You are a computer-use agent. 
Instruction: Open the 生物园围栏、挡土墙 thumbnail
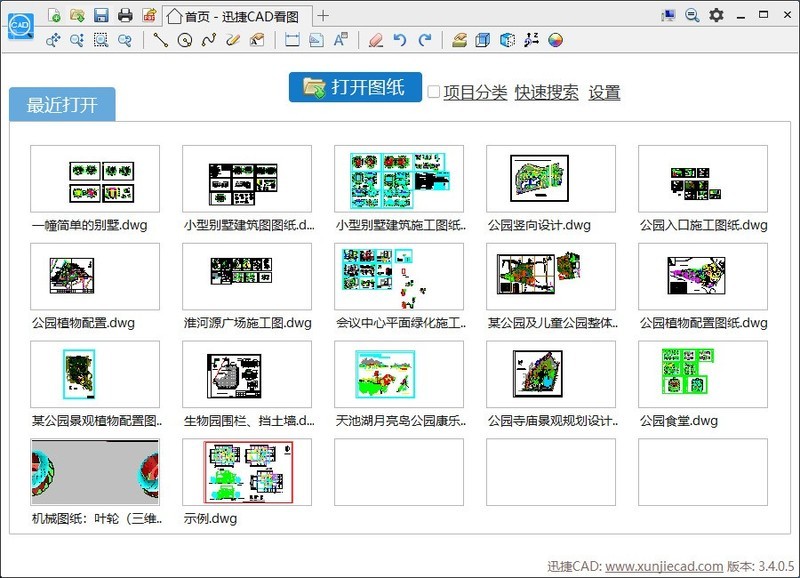point(247,374)
